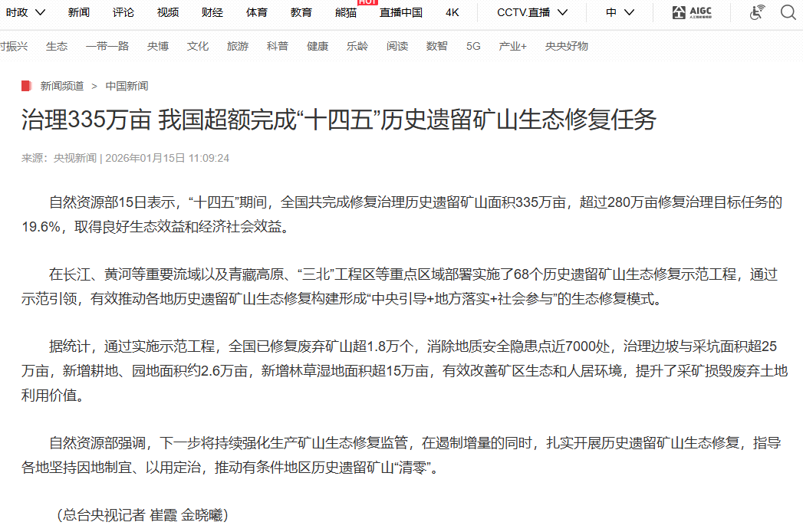Open 直播中国 in the top nav
Screen dimensions: 803x532
click(x=401, y=12)
